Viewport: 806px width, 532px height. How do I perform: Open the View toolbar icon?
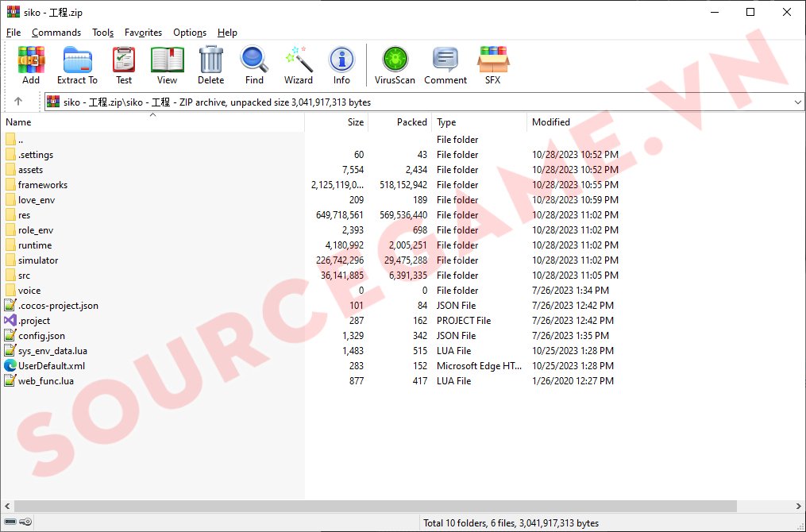point(167,65)
